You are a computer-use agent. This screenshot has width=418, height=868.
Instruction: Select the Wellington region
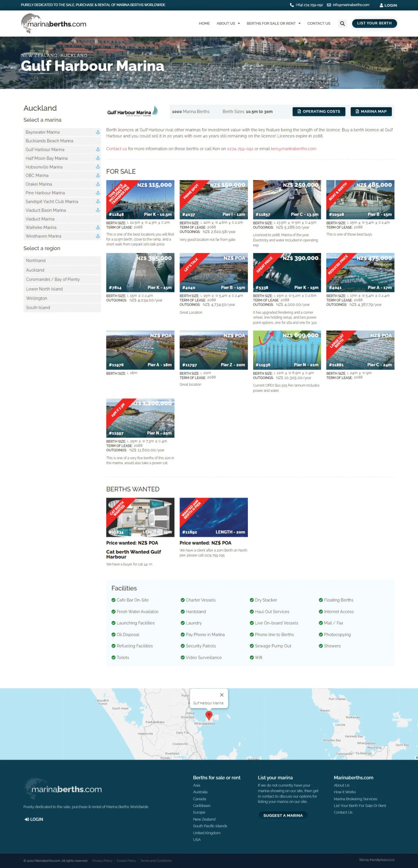(62, 298)
